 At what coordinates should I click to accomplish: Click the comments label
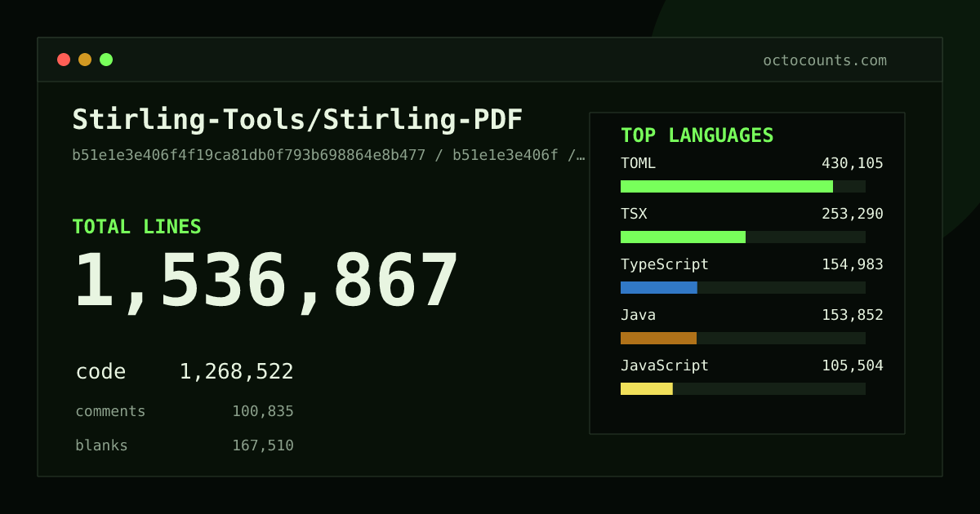(110, 411)
